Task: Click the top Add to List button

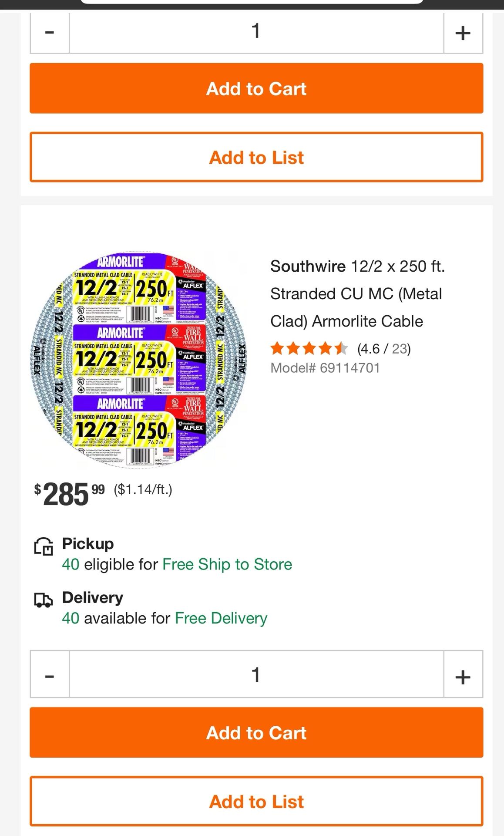Action: 256,157
